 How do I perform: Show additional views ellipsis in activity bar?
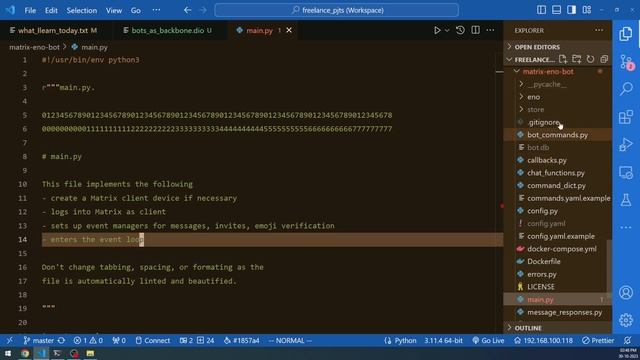(x=626, y=227)
